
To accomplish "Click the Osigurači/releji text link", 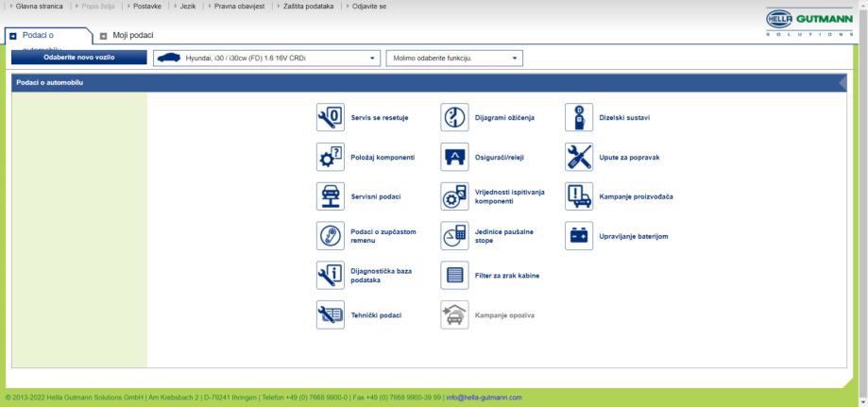I will [500, 158].
